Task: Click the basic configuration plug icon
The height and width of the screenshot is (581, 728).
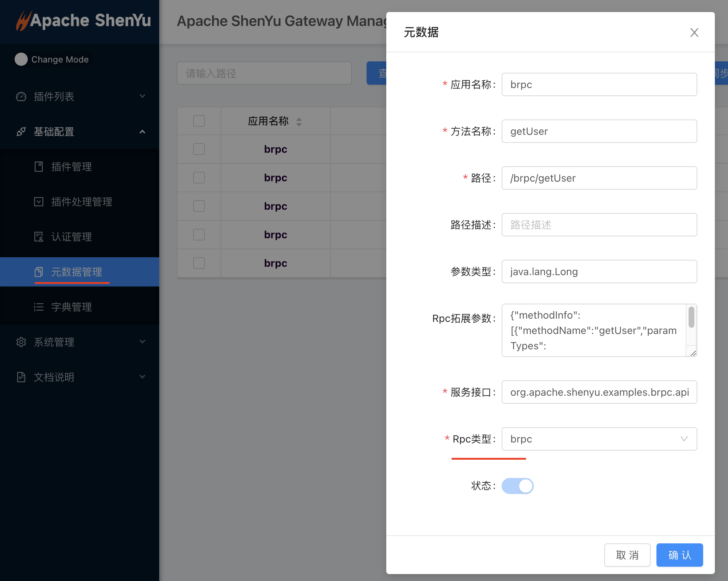Action: [x=21, y=132]
